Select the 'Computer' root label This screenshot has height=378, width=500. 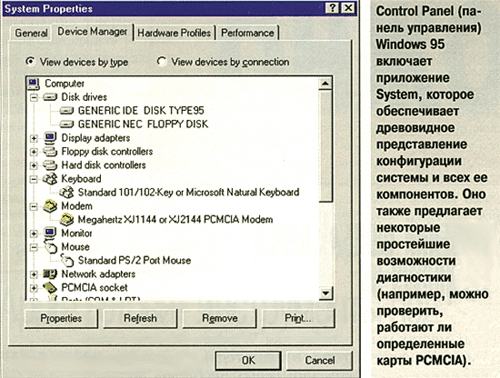[64, 83]
